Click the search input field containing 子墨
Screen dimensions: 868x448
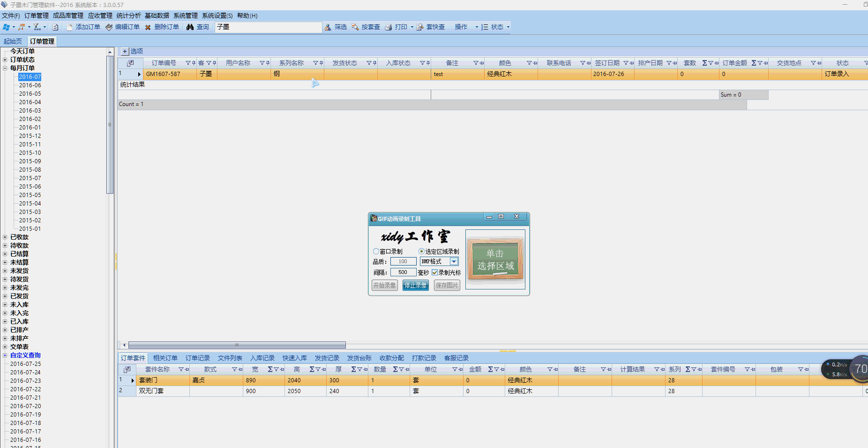point(268,27)
